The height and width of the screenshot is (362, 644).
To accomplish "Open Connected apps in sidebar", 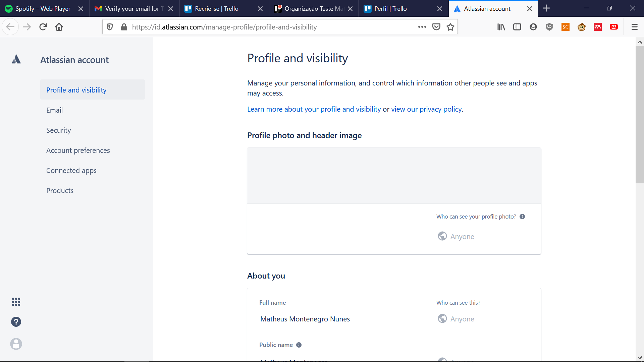I will click(93, 170).
